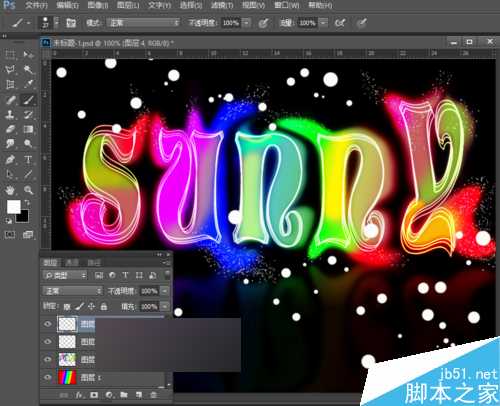Select the Hand tool
Image resolution: width=500 pixels, height=406 pixels.
tap(10, 190)
